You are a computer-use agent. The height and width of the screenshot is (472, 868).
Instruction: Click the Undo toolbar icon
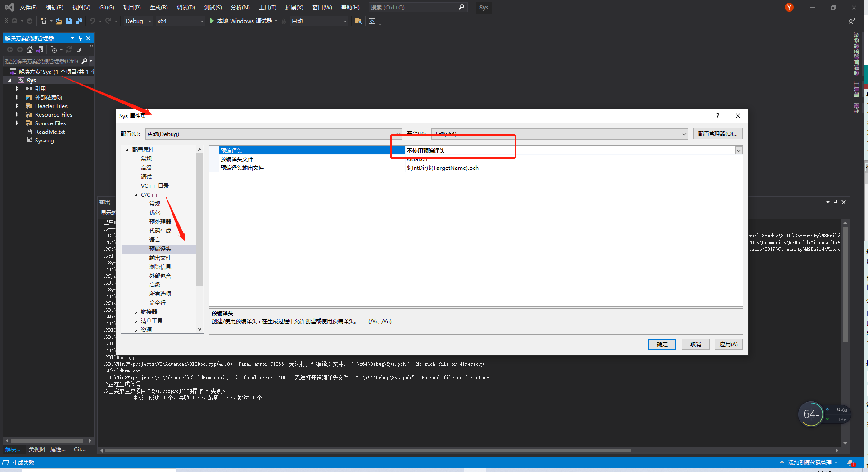pos(92,21)
